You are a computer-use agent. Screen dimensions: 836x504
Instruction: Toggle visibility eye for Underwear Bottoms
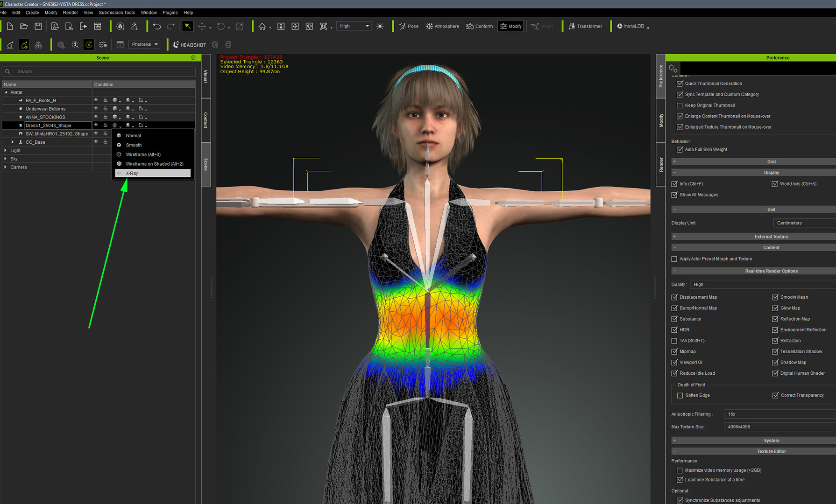96,109
